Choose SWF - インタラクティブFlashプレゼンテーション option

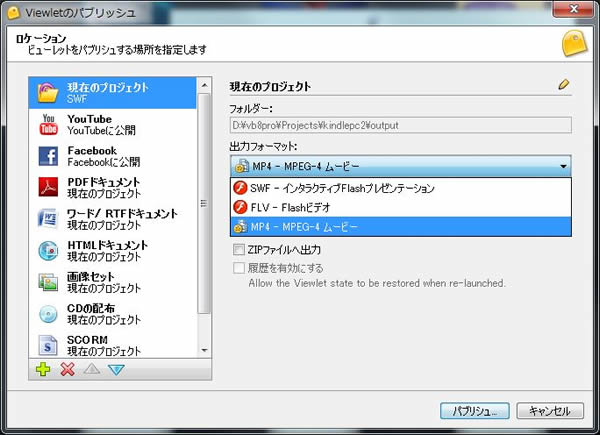pyautogui.click(x=401, y=188)
